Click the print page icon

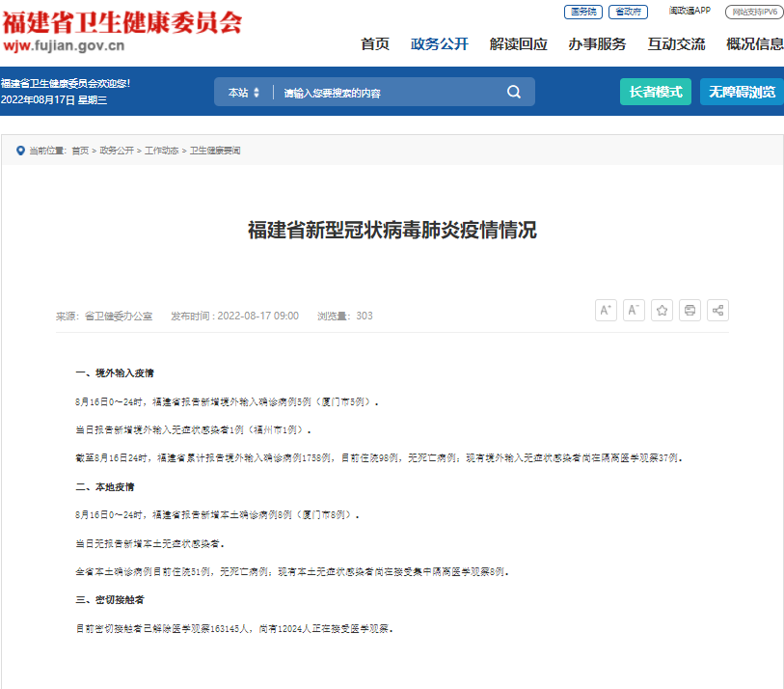689,310
